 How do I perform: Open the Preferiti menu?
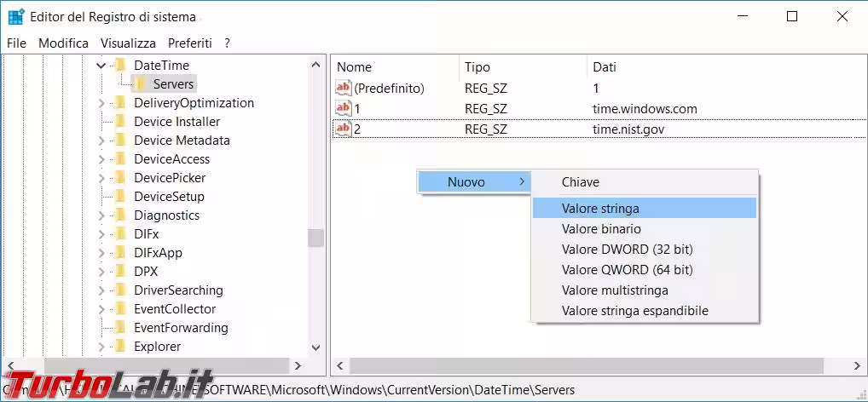coord(190,43)
